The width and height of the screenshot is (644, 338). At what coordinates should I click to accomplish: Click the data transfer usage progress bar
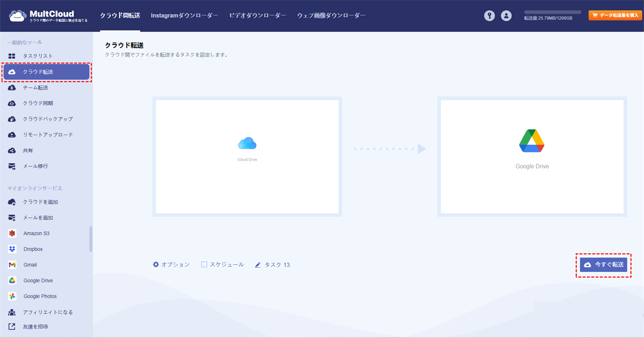552,12
